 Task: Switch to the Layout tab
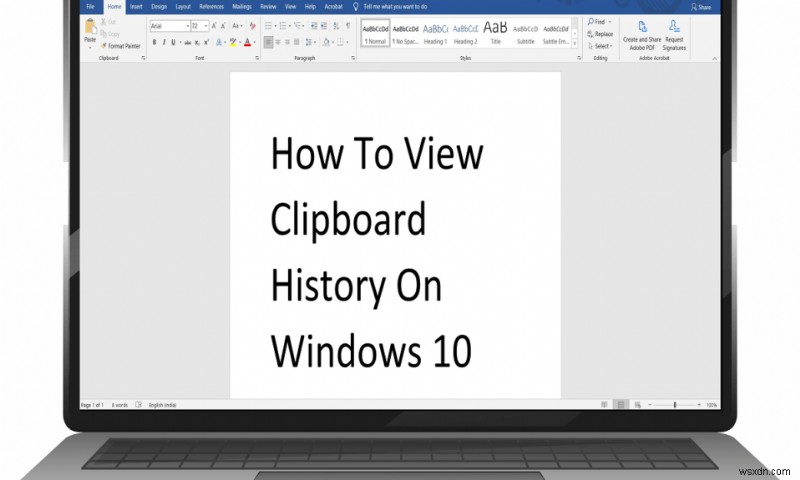(x=183, y=7)
